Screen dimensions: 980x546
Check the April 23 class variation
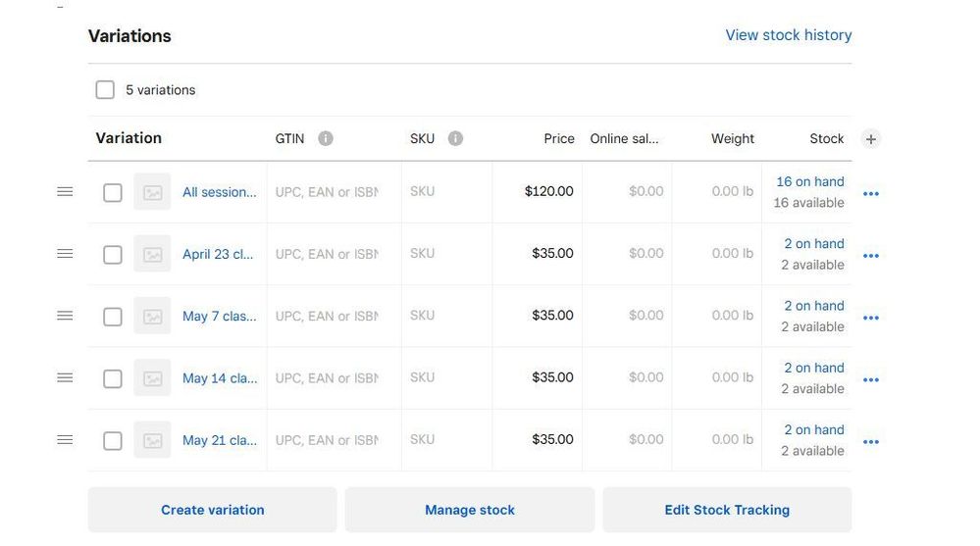tap(113, 255)
